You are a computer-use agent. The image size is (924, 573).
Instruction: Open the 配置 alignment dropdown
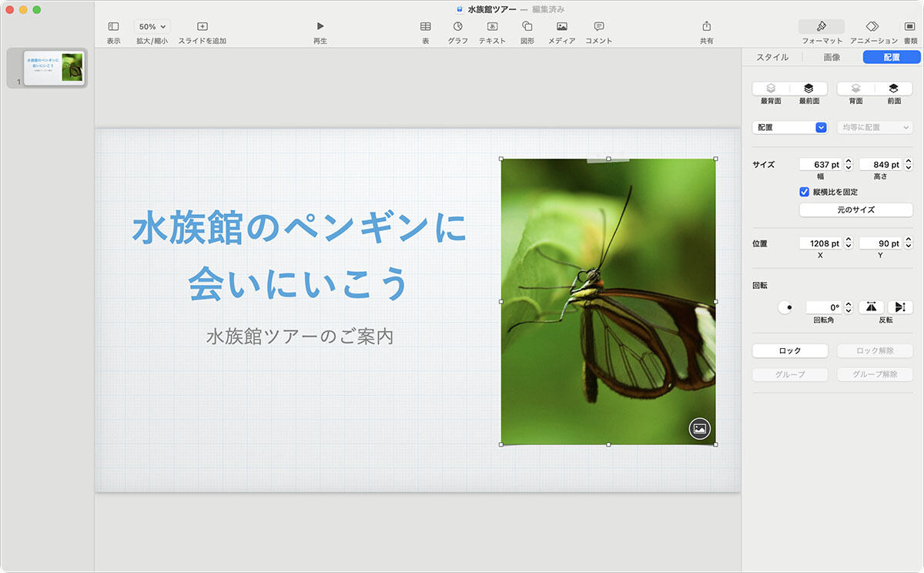(789, 127)
